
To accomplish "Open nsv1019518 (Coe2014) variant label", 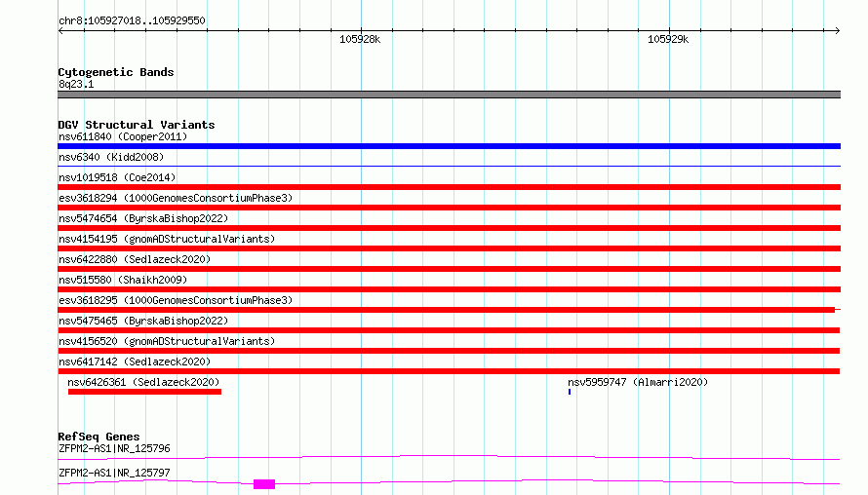I will pyautogui.click(x=117, y=177).
